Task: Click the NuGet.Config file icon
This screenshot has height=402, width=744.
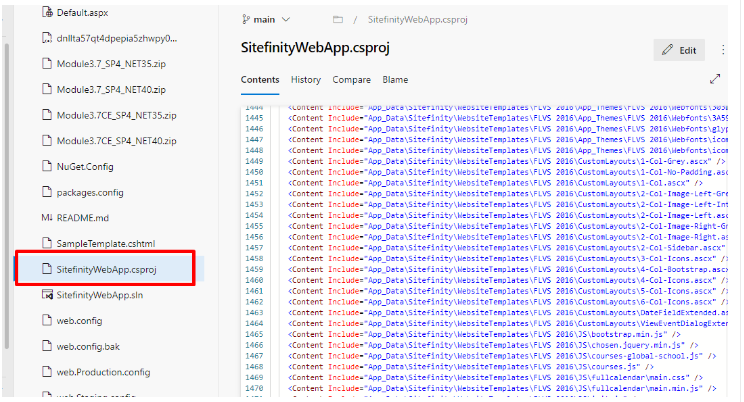Action: (47, 166)
